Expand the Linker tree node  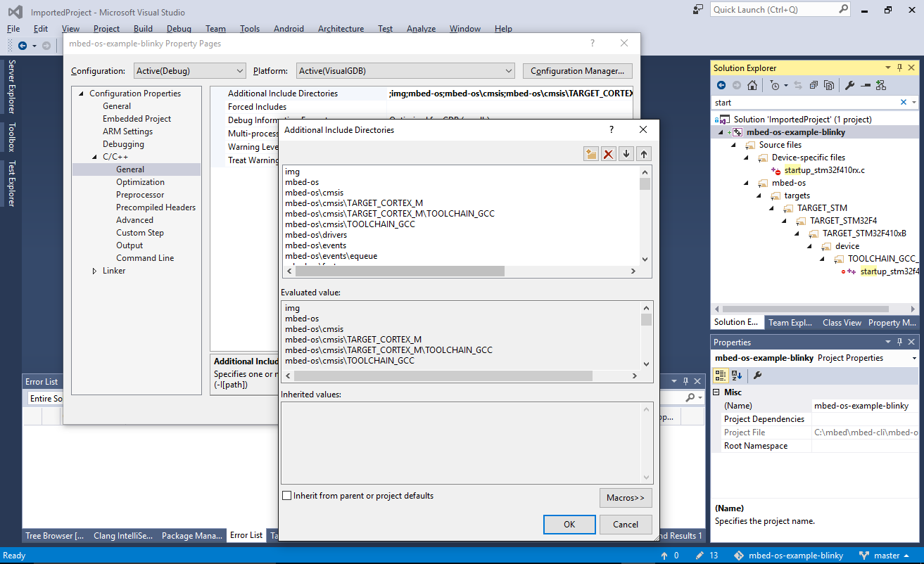[x=95, y=271]
